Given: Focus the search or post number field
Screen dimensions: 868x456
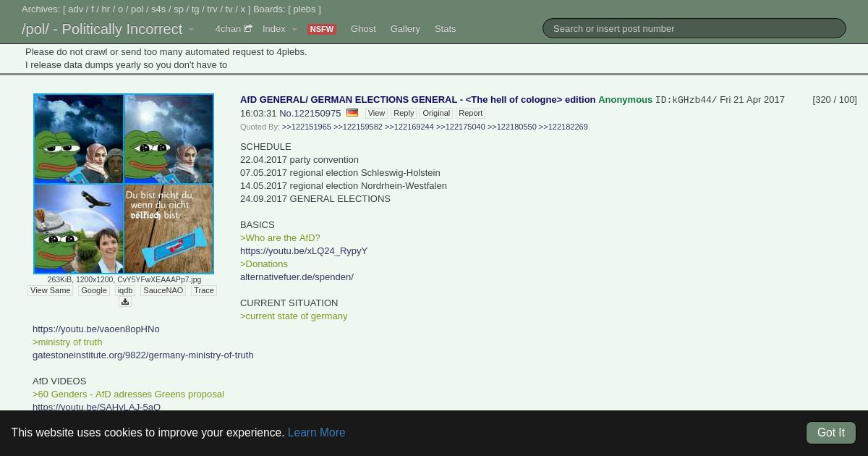Looking at the screenshot, I should pos(694,28).
